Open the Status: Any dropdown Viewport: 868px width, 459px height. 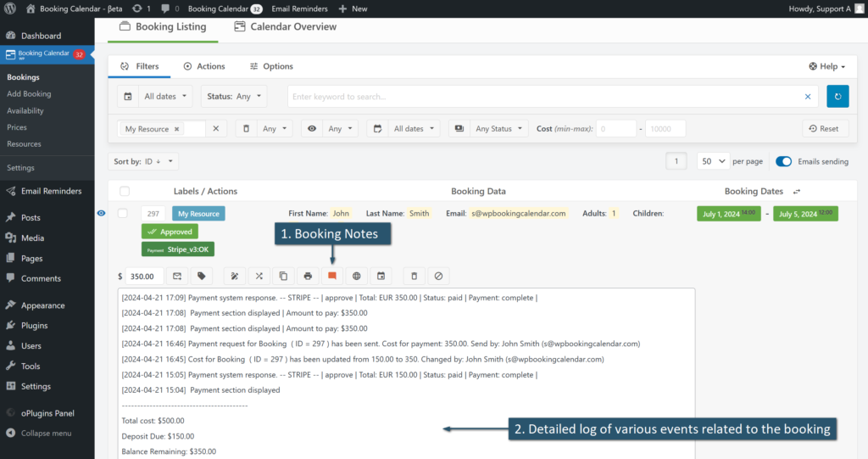click(234, 97)
